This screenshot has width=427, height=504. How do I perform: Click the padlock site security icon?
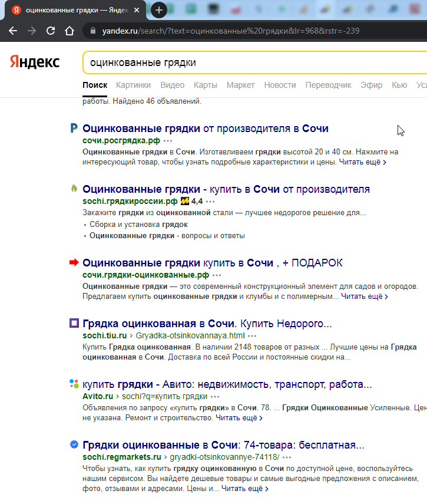click(93, 31)
